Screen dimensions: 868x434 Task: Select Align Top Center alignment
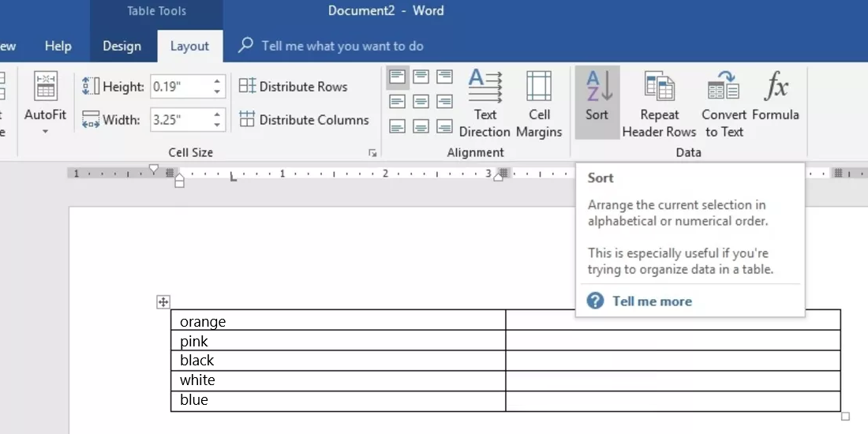click(x=421, y=77)
